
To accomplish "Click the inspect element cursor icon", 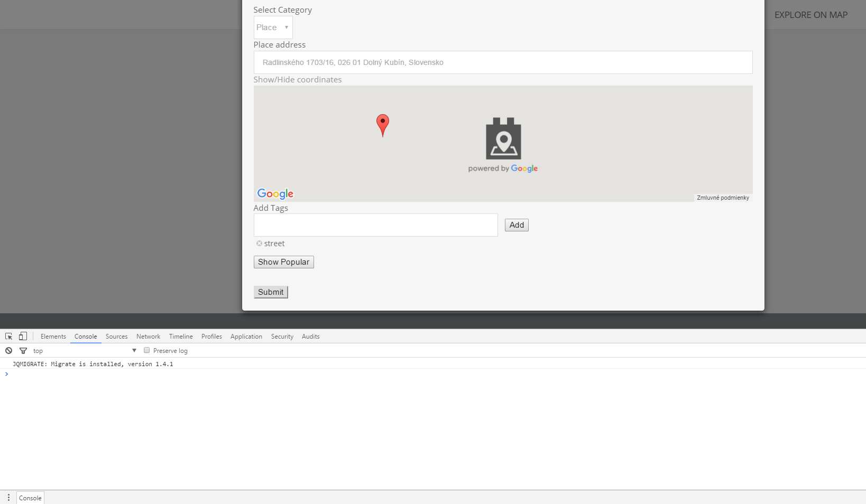I will [9, 337].
